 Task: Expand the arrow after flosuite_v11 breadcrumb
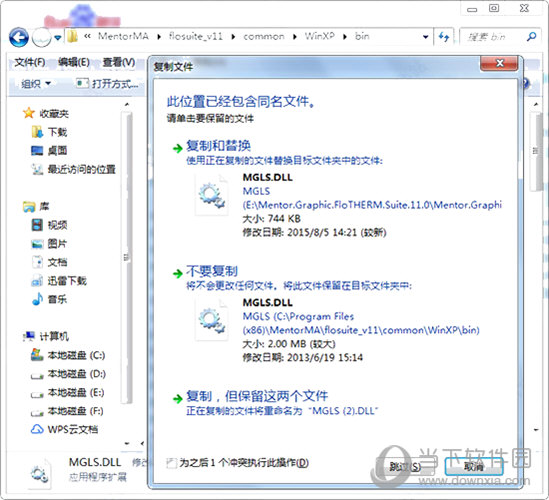pyautogui.click(x=233, y=37)
